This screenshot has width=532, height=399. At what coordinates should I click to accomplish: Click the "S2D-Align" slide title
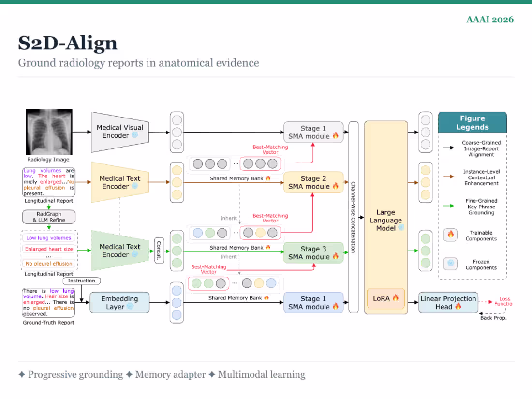tap(68, 43)
